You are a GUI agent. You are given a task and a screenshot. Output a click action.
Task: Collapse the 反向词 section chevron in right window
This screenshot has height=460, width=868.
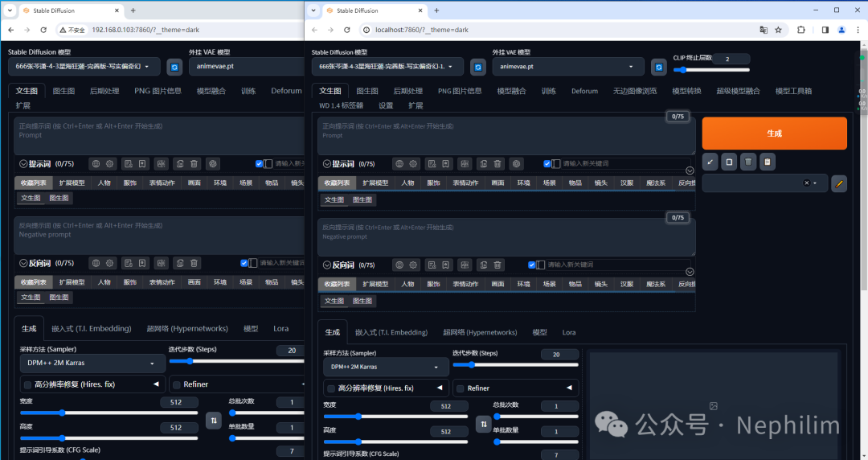click(327, 265)
